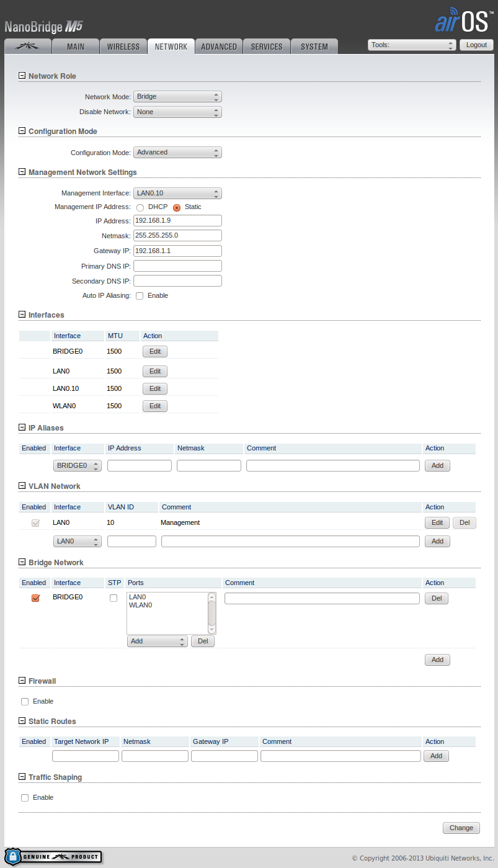
Task: Open the Ubiquiti logo tab
Action: pyautogui.click(x=27, y=47)
